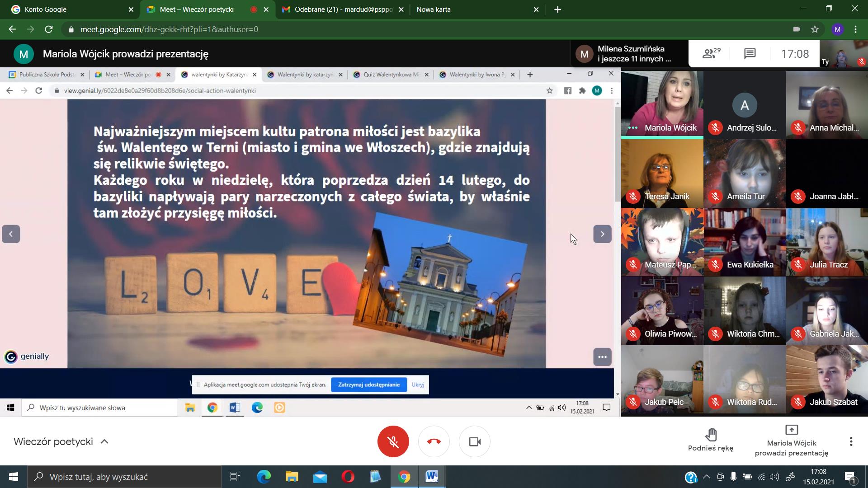
Task: Expand Wieczór poetycki meeting details
Action: [104, 441]
